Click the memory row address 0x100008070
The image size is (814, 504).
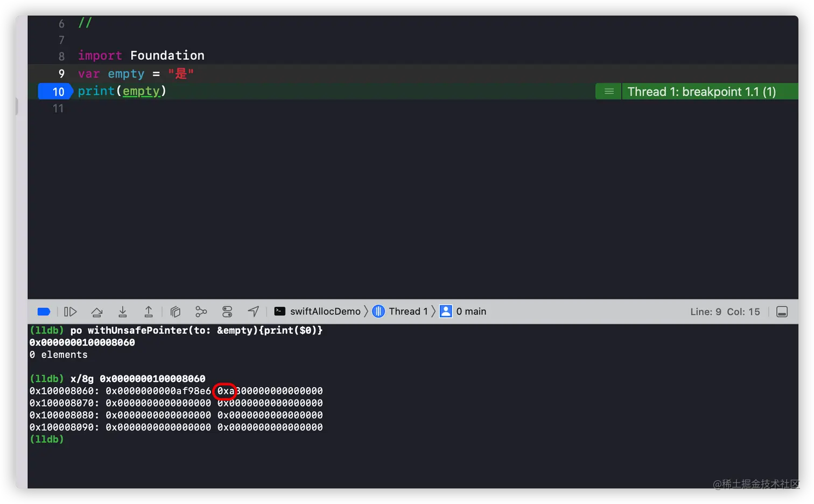click(64, 403)
